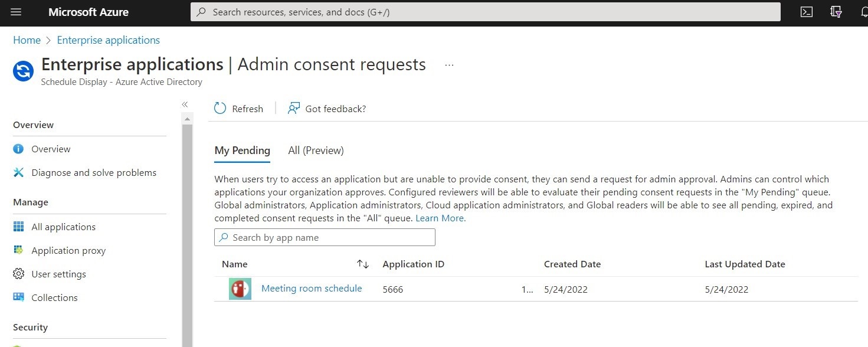Image resolution: width=868 pixels, height=347 pixels.
Task: Click the Collections icon
Action: tap(19, 297)
